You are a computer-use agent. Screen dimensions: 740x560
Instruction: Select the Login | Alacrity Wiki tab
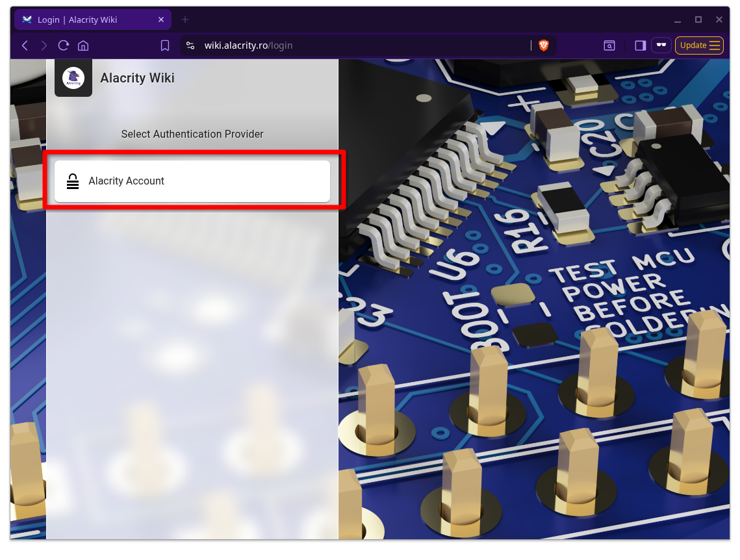pos(92,20)
